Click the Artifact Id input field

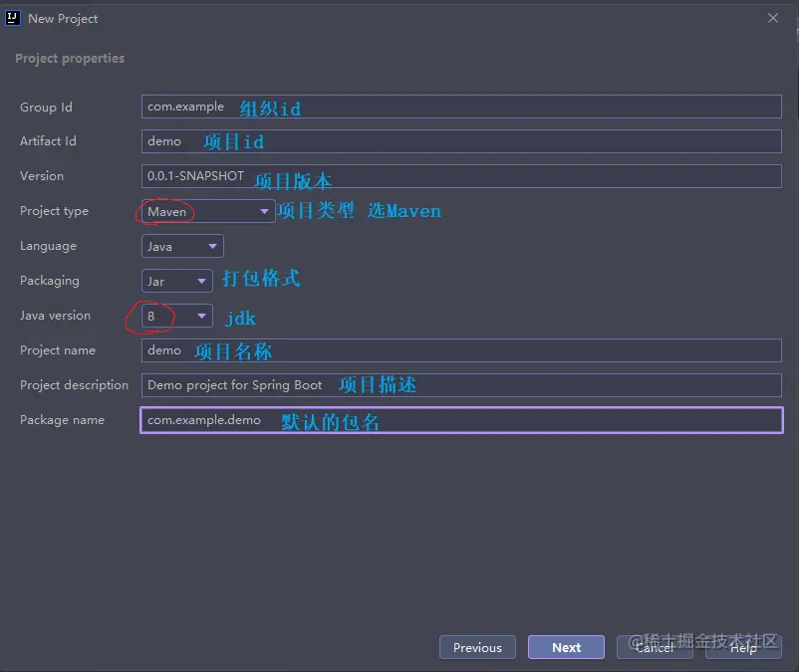461,141
